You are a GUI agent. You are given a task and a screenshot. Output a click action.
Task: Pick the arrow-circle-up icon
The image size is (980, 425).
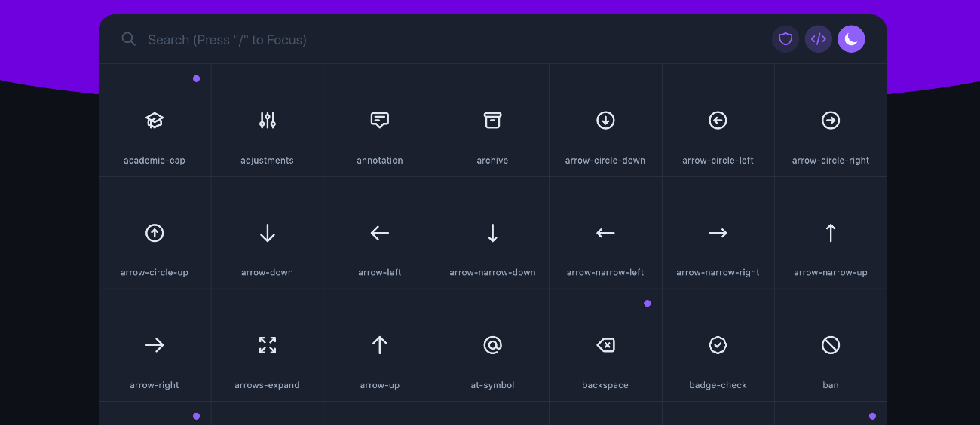155,234
